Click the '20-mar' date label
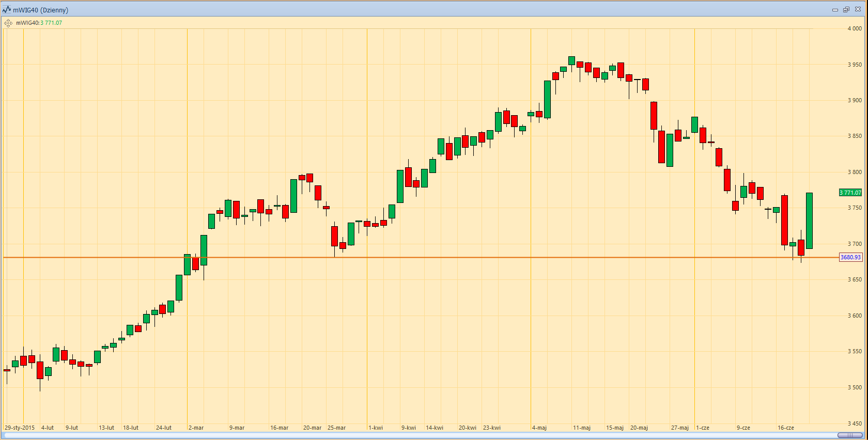 pos(313,428)
